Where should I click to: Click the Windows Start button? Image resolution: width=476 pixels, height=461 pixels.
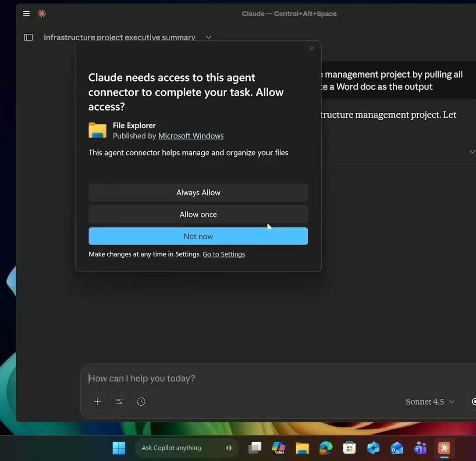(x=119, y=448)
